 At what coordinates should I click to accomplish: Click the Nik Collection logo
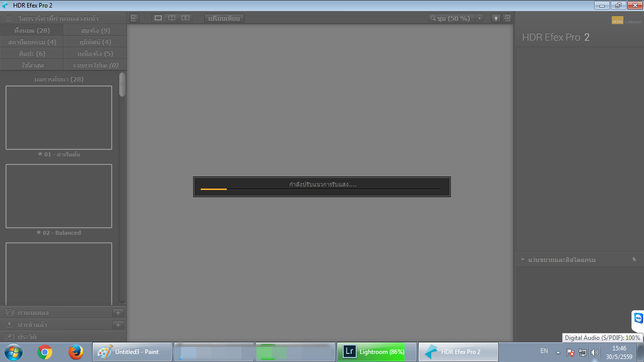click(x=626, y=21)
